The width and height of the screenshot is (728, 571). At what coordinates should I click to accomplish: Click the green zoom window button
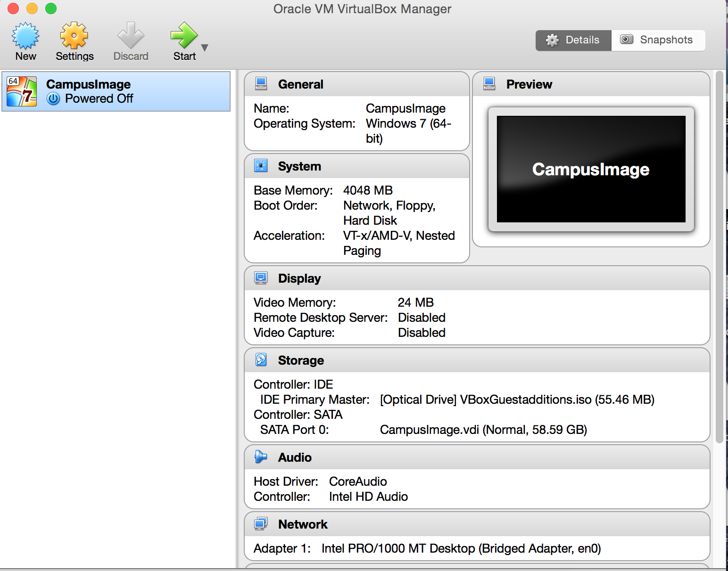pos(51,8)
